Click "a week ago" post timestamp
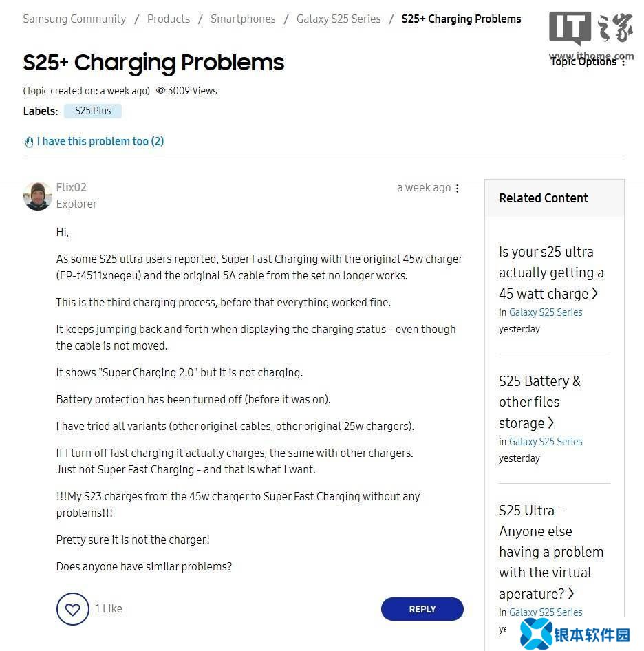Screen dimensions: 644x651 point(423,188)
